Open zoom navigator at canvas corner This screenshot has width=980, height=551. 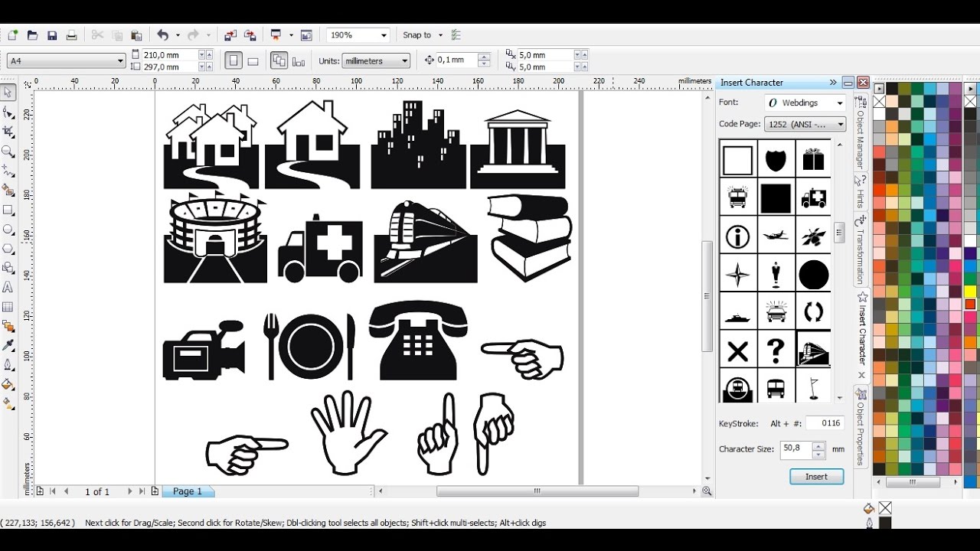[x=707, y=491]
